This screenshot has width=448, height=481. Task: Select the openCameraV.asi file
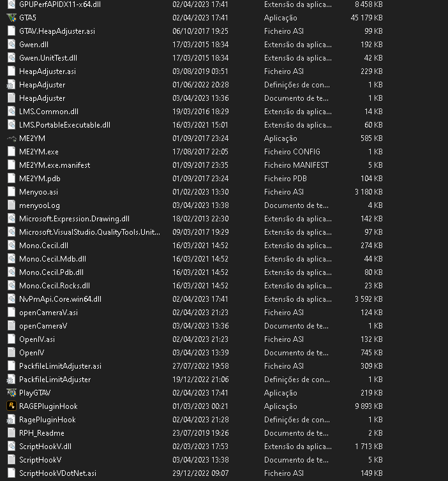point(48,312)
